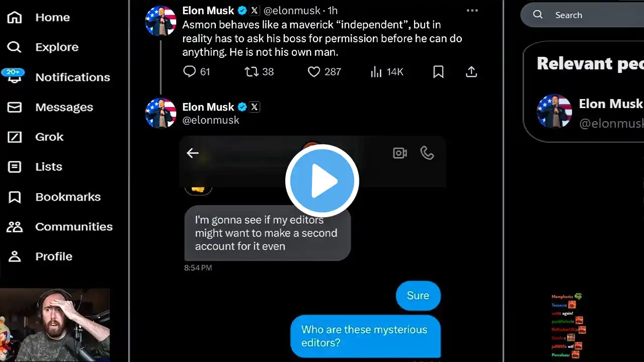Open the three-dot more options menu
Viewport: 644px width, 362px height.
click(472, 11)
